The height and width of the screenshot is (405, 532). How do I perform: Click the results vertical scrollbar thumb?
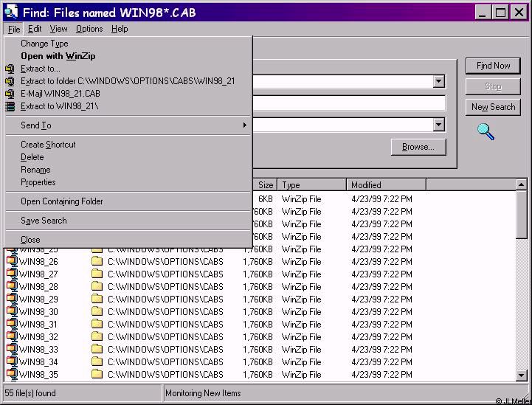click(521, 215)
